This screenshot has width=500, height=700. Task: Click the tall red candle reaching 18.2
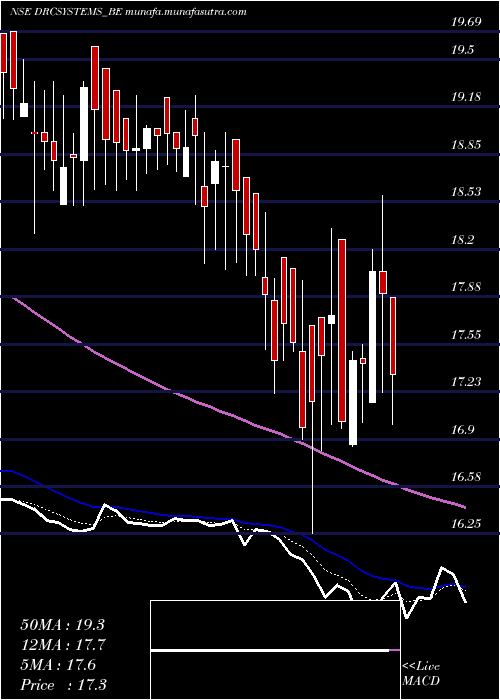pyautogui.click(x=342, y=330)
